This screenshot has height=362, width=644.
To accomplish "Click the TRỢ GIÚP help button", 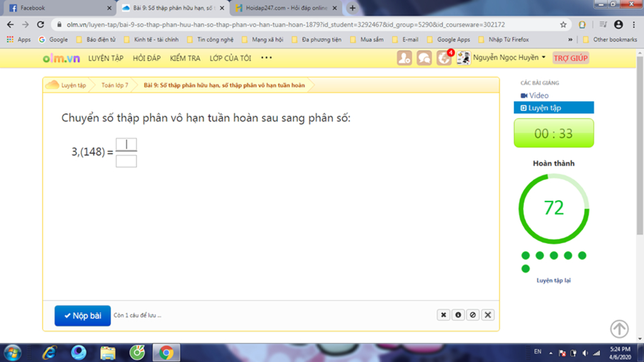I will [570, 58].
